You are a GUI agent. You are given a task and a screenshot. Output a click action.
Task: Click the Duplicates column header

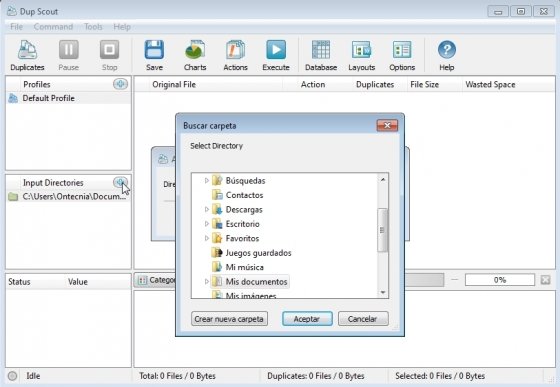pos(375,85)
